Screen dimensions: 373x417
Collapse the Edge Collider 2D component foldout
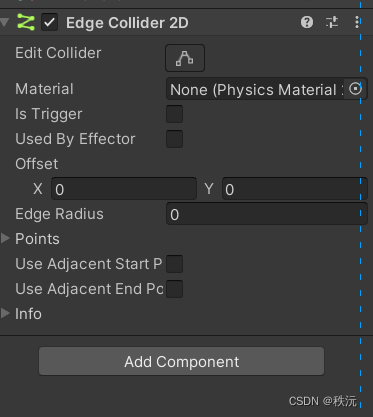(5, 22)
